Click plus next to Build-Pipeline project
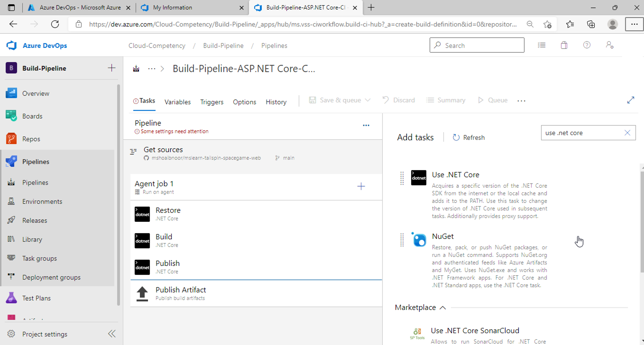644x345 pixels. pos(112,68)
